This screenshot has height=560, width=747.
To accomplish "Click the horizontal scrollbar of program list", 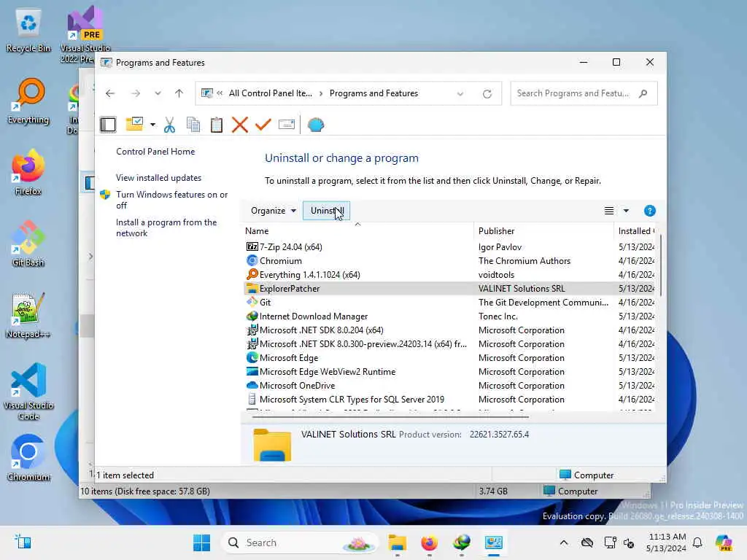I will coord(391,416).
